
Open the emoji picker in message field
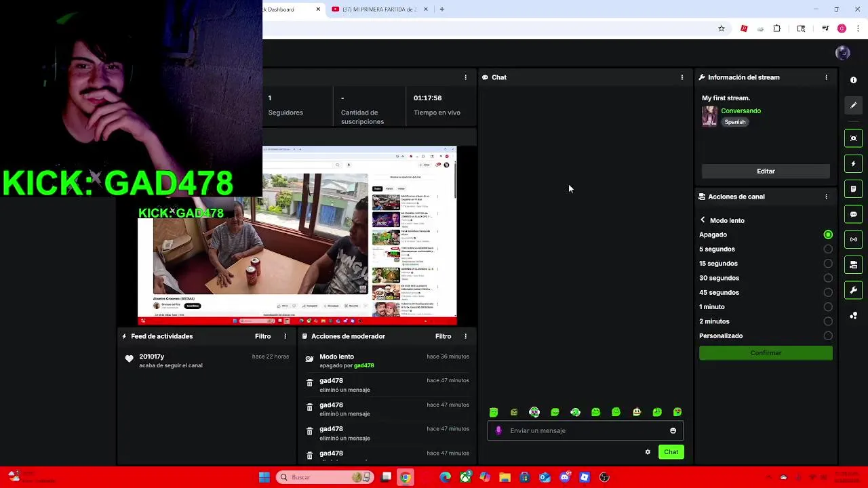pos(673,430)
